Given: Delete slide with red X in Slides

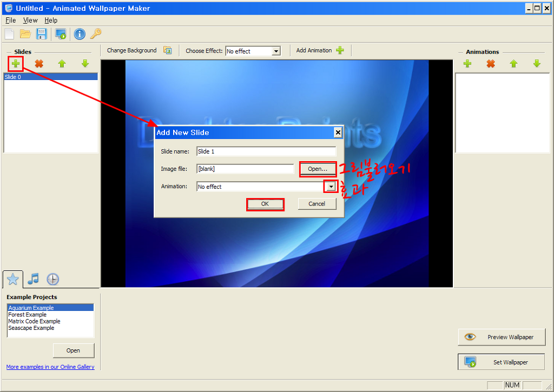Looking at the screenshot, I should 39,64.
